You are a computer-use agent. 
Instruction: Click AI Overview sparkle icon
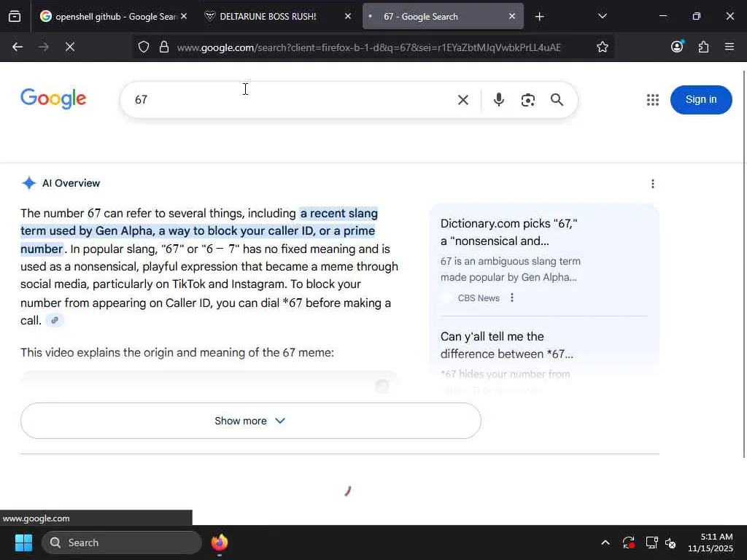point(28,183)
